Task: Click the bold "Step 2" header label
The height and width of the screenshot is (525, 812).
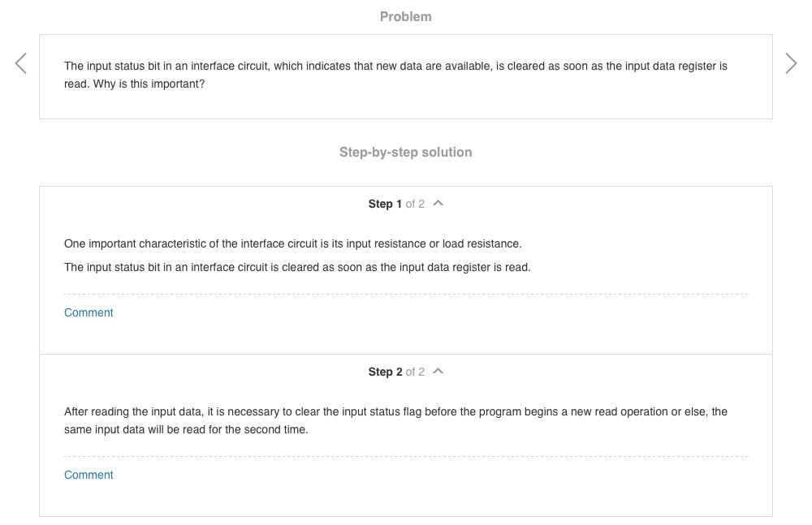Action: (x=385, y=372)
